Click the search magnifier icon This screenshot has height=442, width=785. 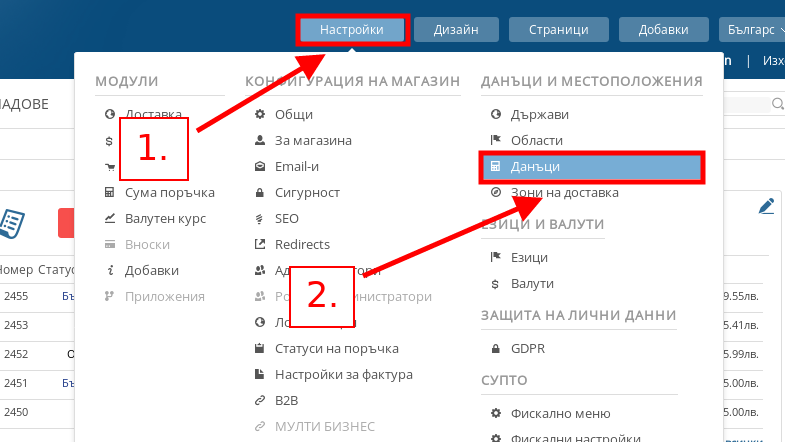(777, 104)
